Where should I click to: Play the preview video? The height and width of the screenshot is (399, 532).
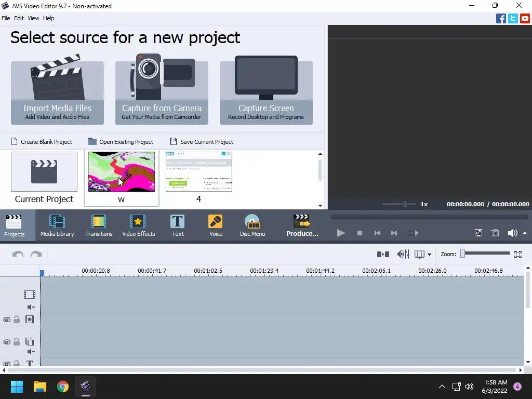click(341, 233)
